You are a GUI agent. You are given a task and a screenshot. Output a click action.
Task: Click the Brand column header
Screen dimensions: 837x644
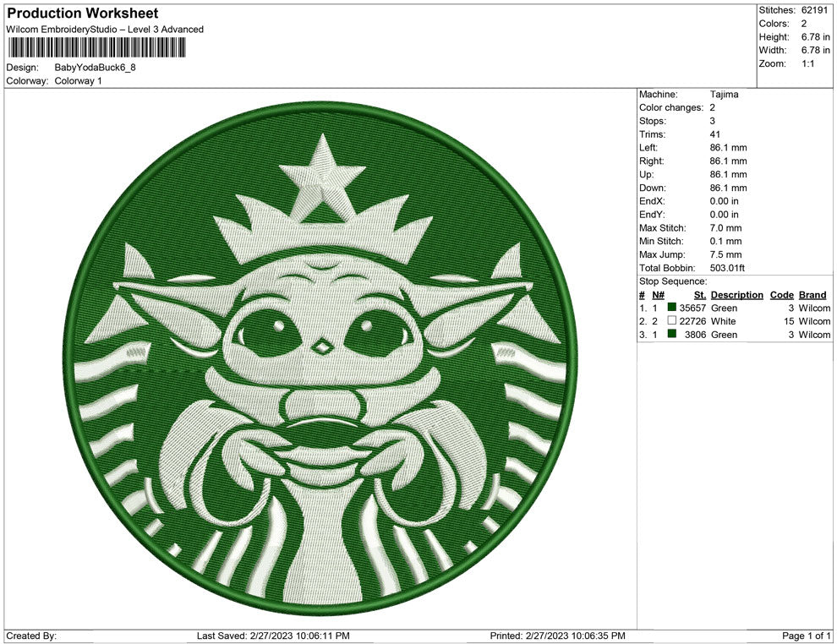pos(812,295)
